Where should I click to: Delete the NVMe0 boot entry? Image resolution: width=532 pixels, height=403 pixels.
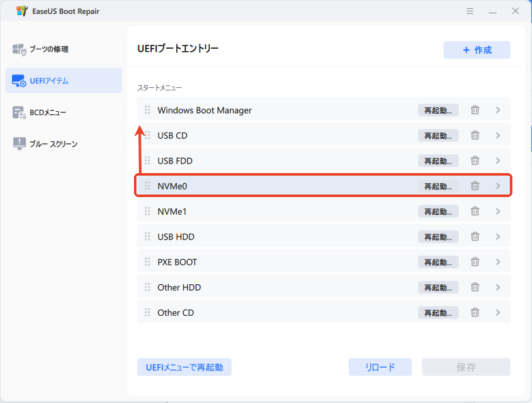(x=475, y=186)
